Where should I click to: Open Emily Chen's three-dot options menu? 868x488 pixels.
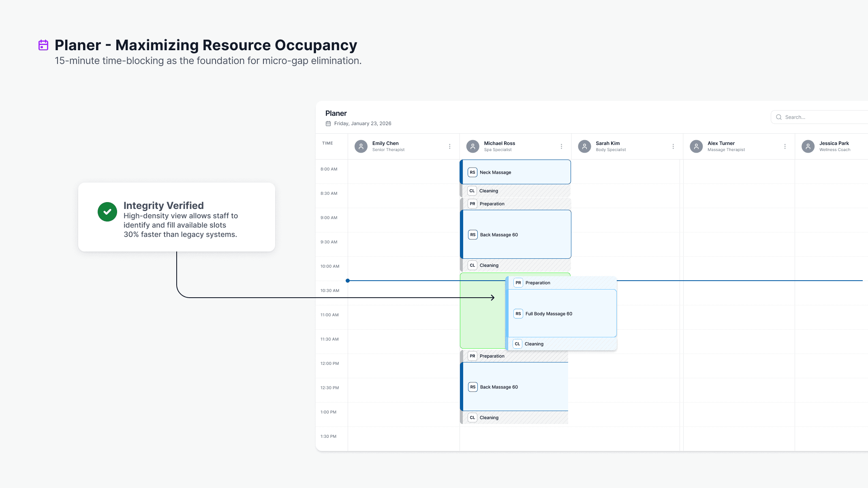(449, 146)
